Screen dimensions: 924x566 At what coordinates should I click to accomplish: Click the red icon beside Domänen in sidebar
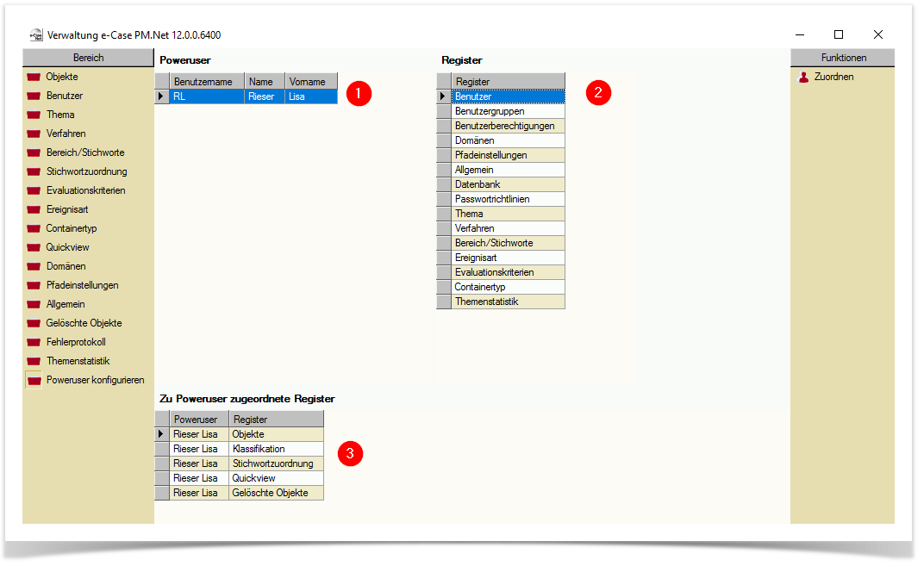pyautogui.click(x=34, y=267)
